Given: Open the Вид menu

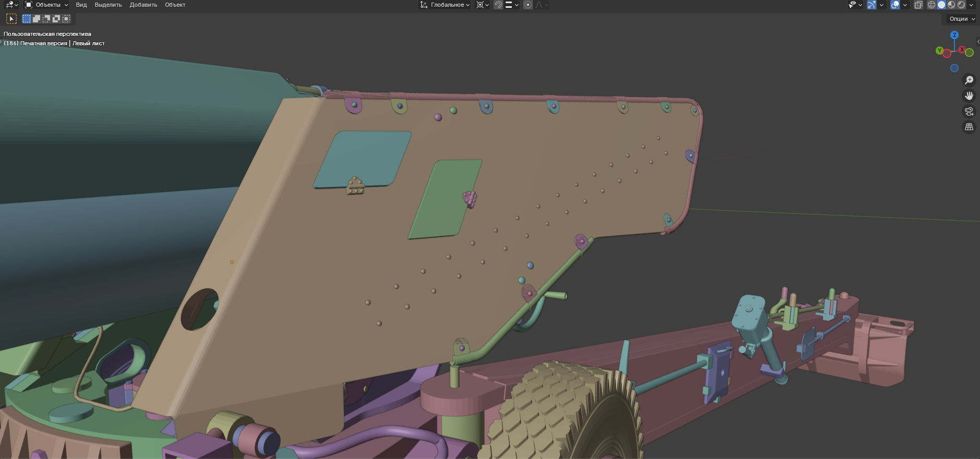Looking at the screenshot, I should coord(81,5).
